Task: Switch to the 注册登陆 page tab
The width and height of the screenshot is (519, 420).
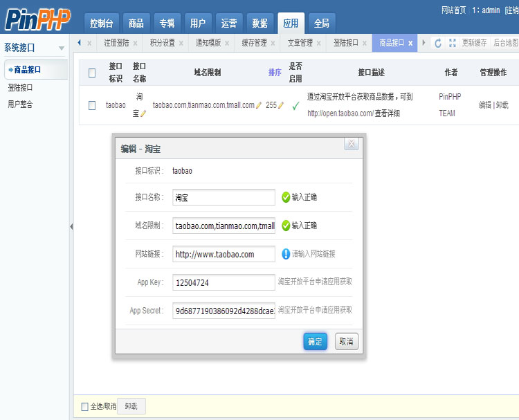Action: tap(116, 43)
